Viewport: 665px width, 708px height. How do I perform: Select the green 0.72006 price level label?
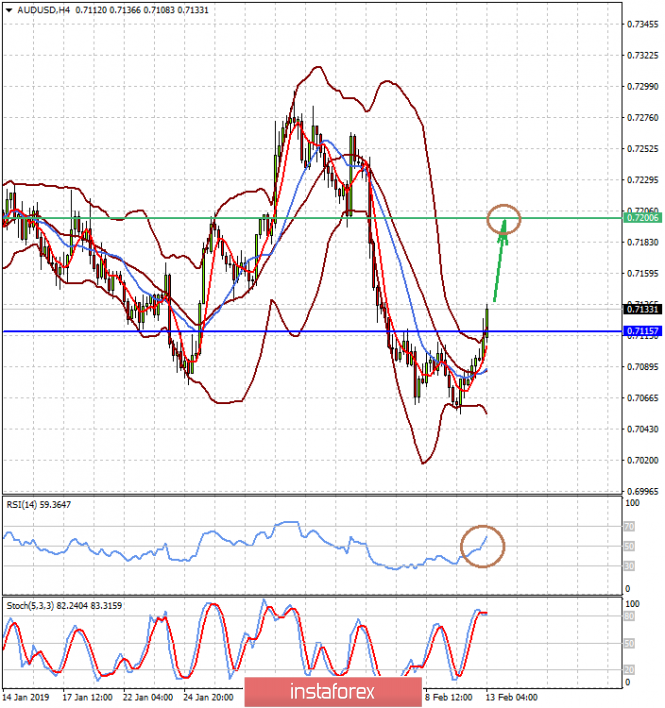tap(642, 218)
